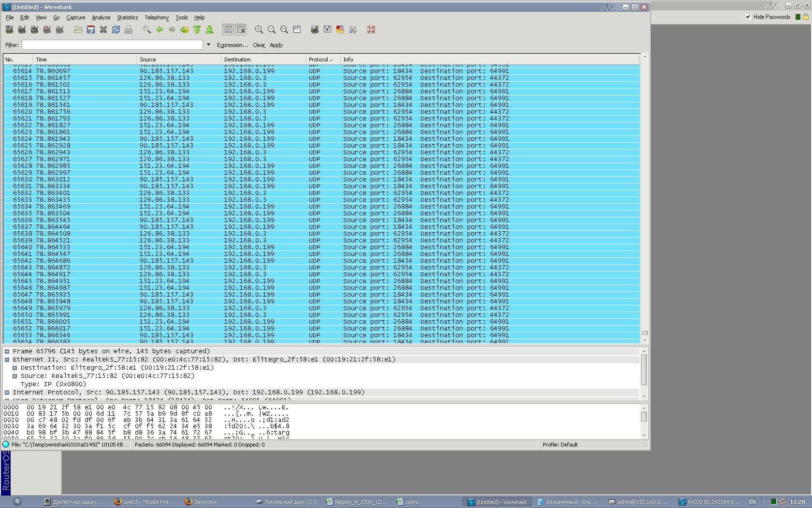Screen dimensions: 812x508
Task: Open the Statistics menu
Action: pyautogui.click(x=127, y=17)
